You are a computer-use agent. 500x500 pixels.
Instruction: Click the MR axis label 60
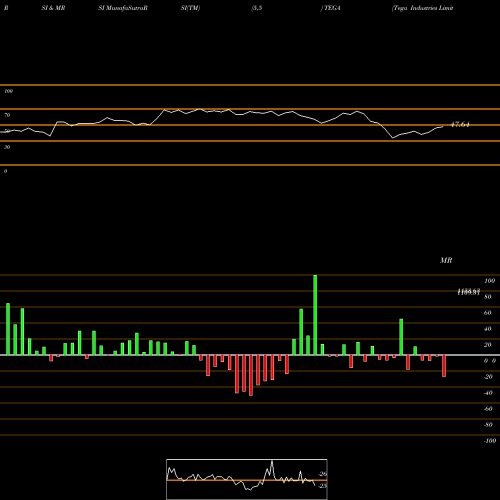pyautogui.click(x=488, y=313)
